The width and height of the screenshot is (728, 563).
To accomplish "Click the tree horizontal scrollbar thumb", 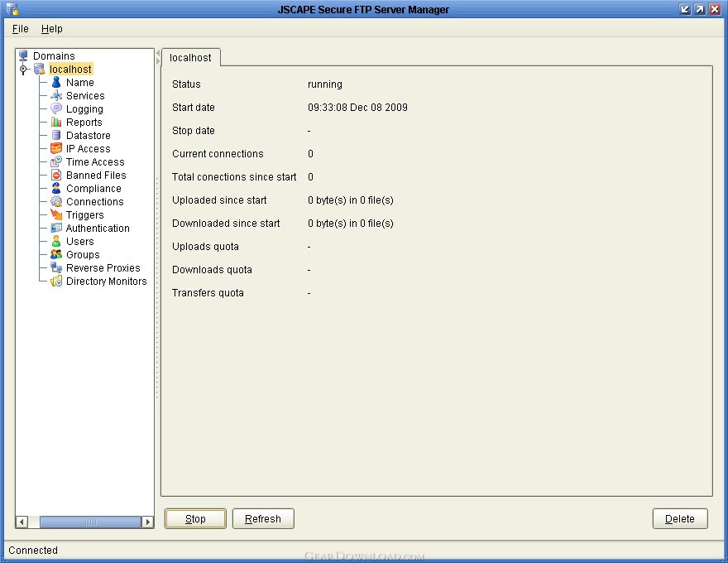I will pos(90,522).
